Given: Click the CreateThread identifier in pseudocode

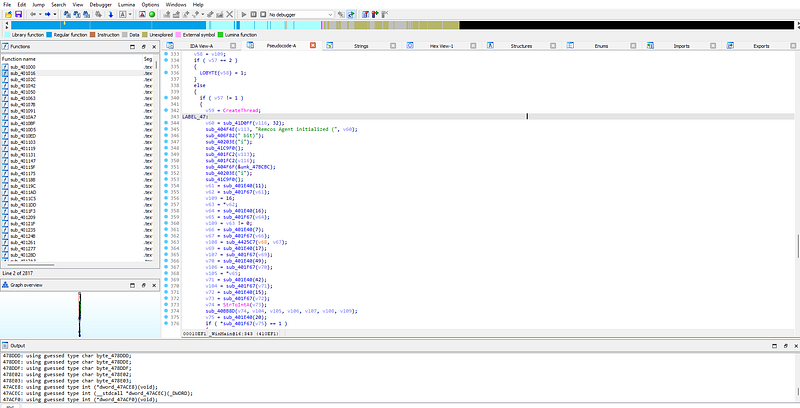Looking at the screenshot, I should coord(241,110).
